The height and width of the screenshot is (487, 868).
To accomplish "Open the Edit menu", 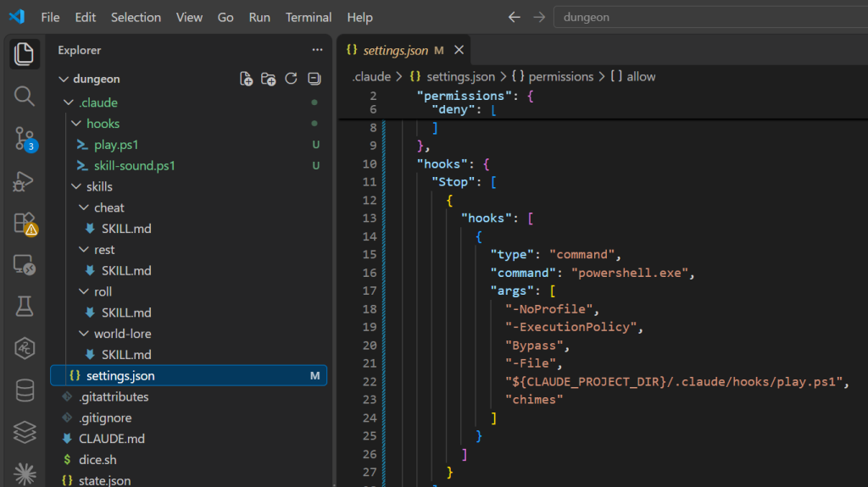I will (86, 17).
